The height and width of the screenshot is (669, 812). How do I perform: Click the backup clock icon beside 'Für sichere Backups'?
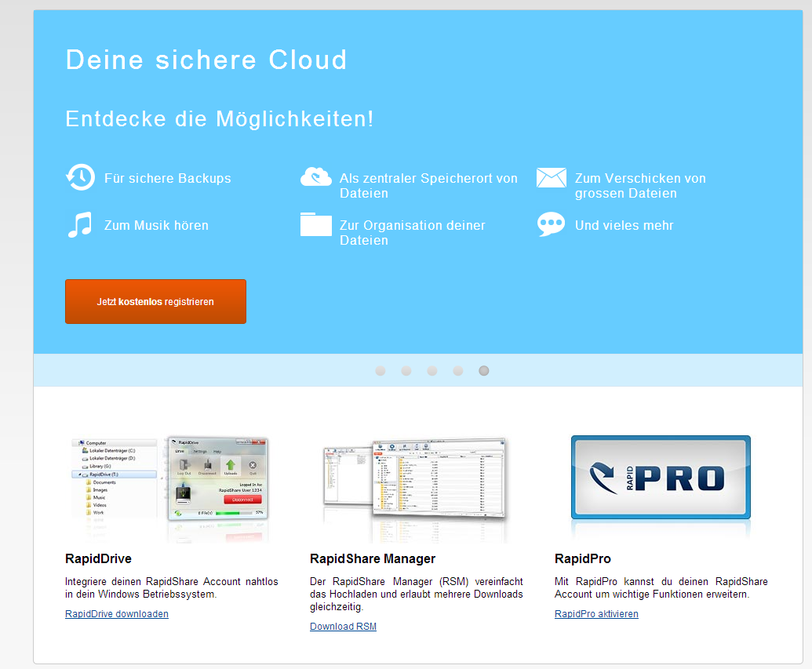point(80,177)
